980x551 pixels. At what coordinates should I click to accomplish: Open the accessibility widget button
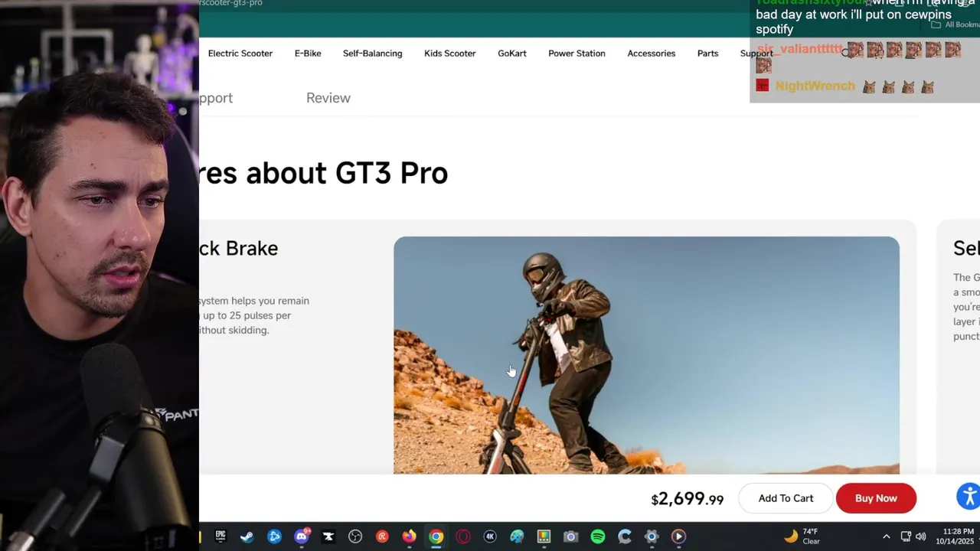point(969,496)
